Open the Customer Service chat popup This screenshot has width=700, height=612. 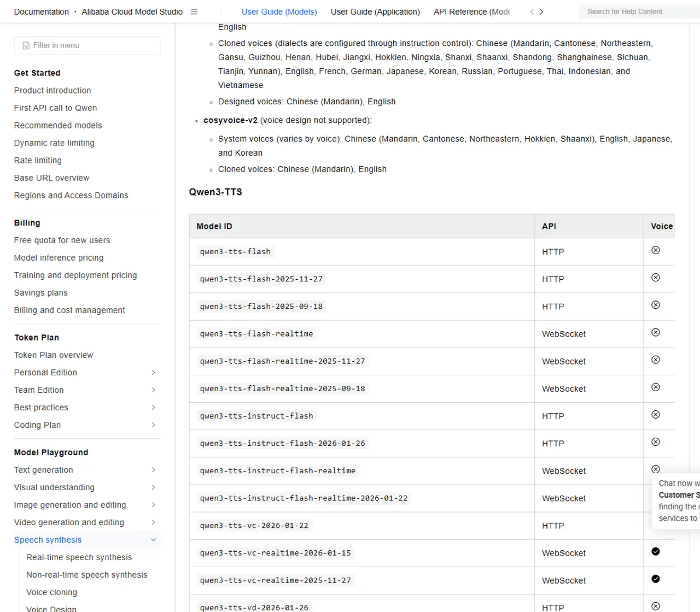(677, 501)
